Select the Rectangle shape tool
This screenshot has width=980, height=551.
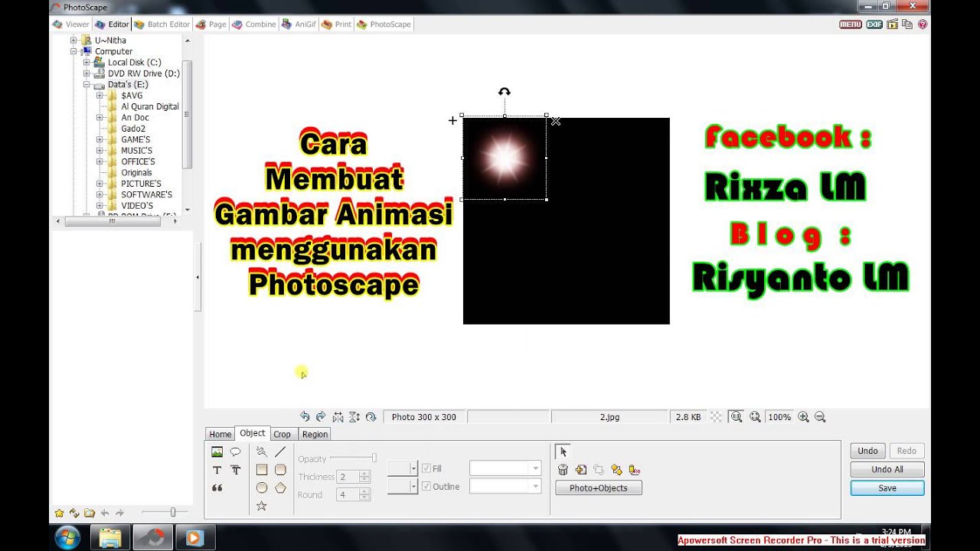tap(262, 469)
